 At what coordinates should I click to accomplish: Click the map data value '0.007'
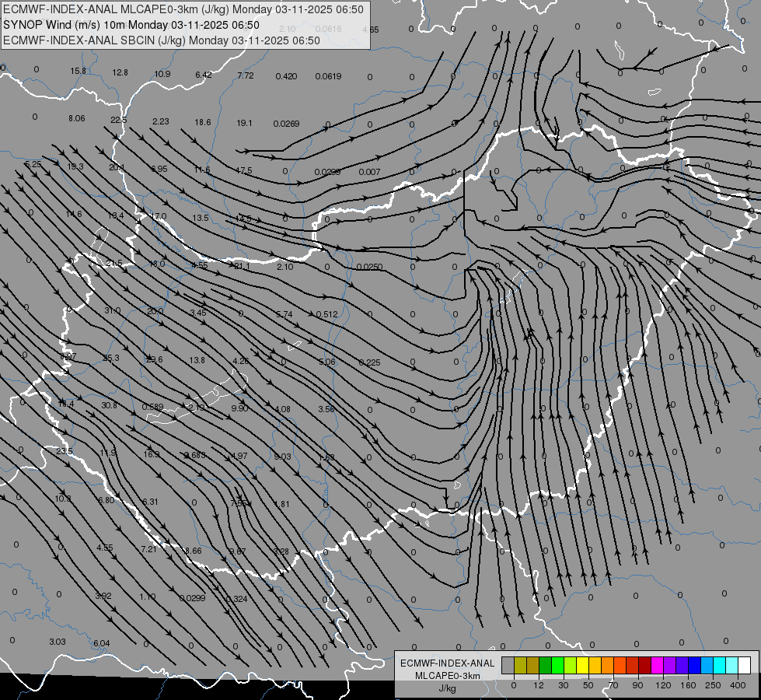(x=369, y=172)
